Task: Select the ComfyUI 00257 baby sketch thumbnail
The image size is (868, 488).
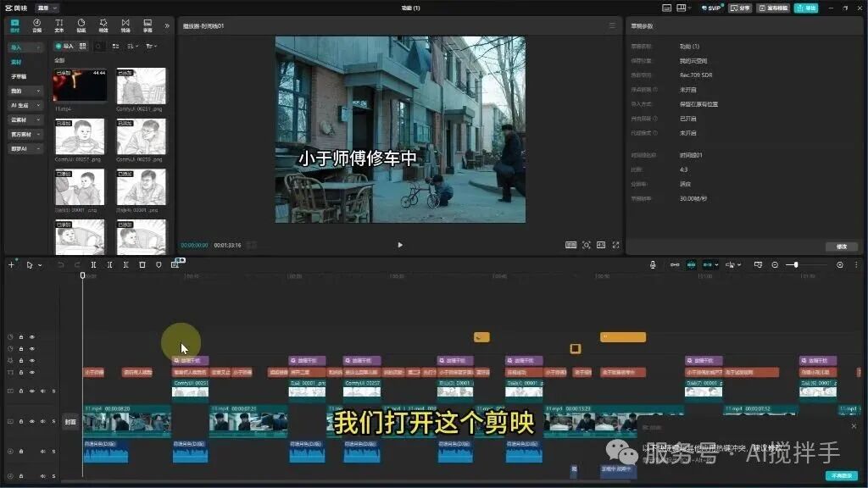Action: point(80,136)
